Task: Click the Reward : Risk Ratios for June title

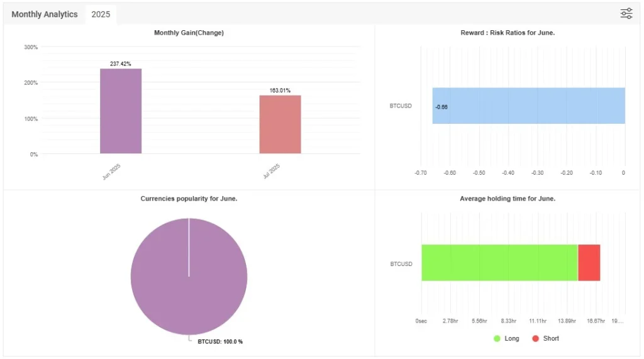Action: click(508, 33)
